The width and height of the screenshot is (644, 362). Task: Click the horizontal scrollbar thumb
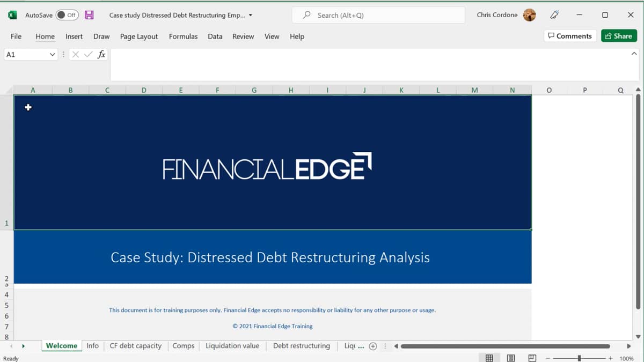pos(506,346)
